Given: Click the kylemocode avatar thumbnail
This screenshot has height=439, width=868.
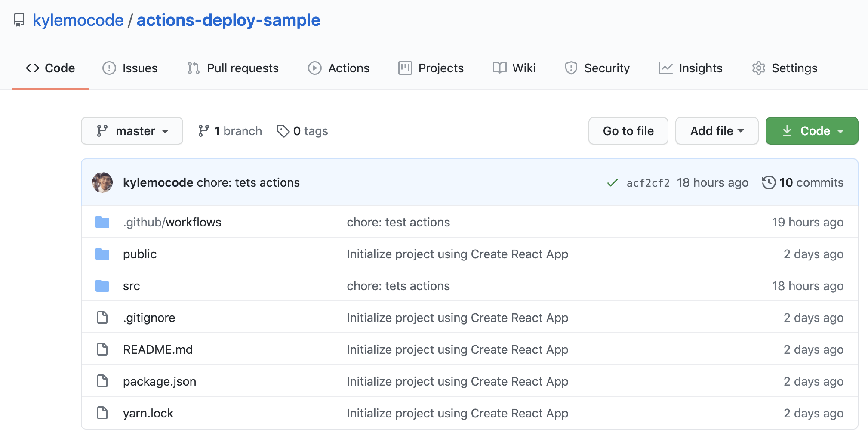Looking at the screenshot, I should (x=102, y=182).
